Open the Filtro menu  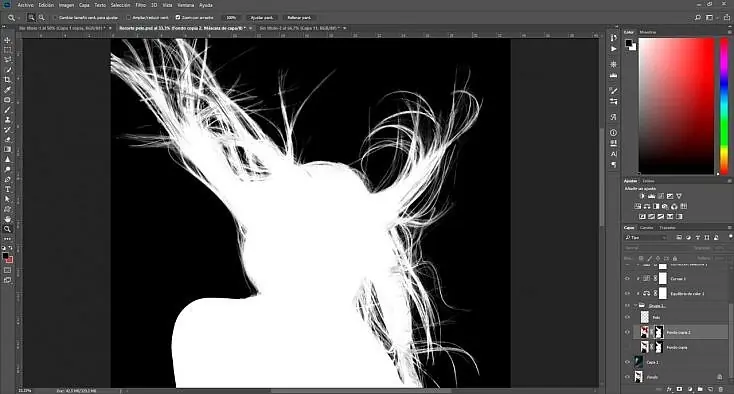(x=140, y=5)
